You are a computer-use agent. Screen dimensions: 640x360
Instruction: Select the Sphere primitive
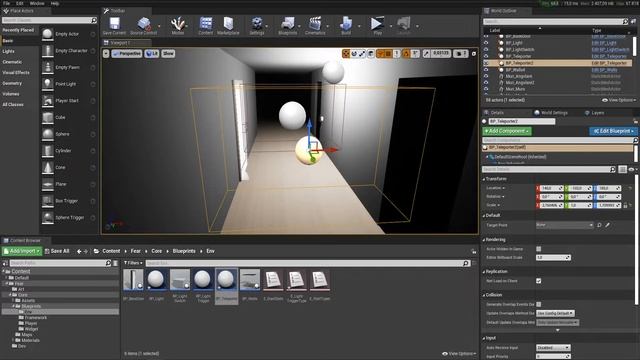click(x=69, y=134)
